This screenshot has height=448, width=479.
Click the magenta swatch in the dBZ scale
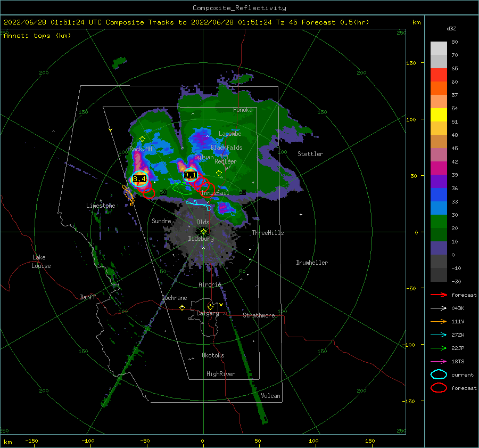pyautogui.click(x=439, y=168)
